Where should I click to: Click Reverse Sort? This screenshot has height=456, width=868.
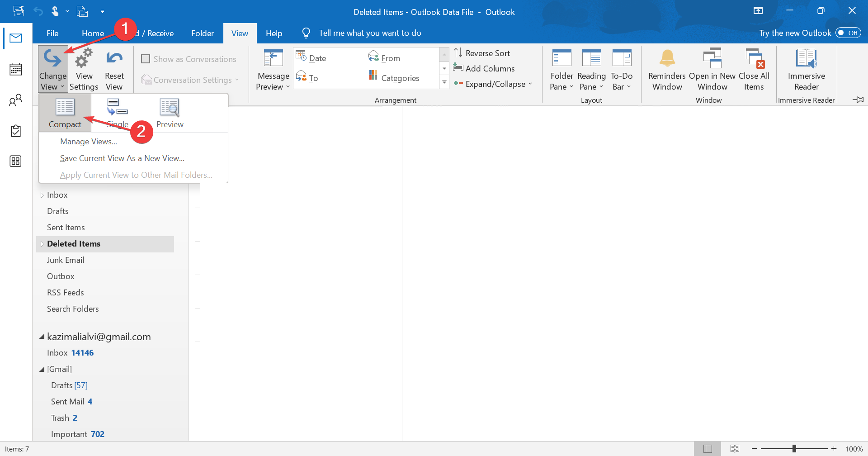(482, 53)
